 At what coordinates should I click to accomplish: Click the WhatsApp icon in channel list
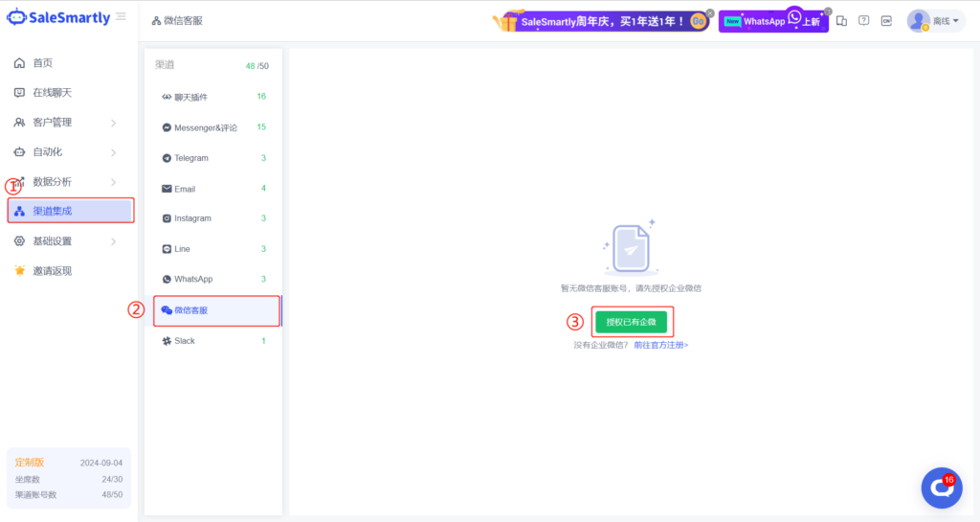coord(167,279)
